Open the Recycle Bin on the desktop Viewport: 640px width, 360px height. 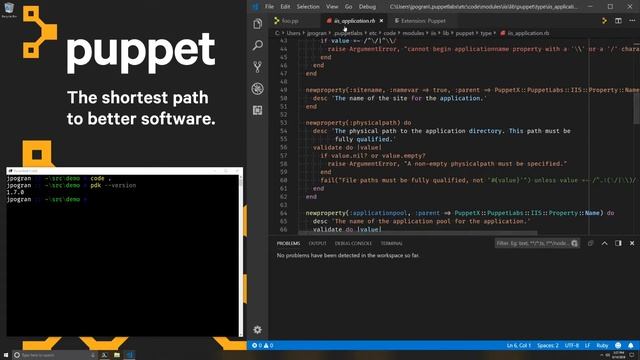tap(9, 9)
